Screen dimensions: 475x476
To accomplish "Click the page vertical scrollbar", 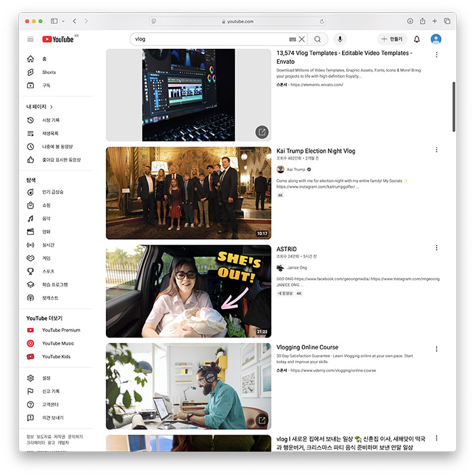I will click(x=454, y=107).
